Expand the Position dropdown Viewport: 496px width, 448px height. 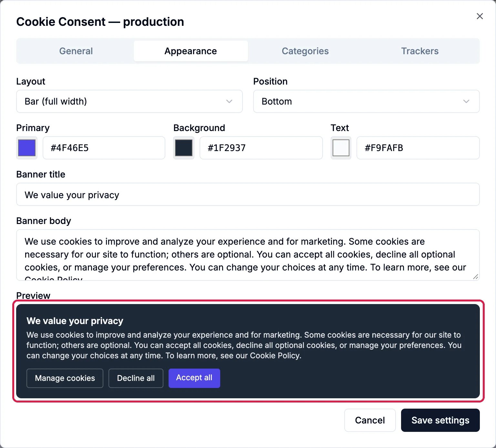pos(366,101)
